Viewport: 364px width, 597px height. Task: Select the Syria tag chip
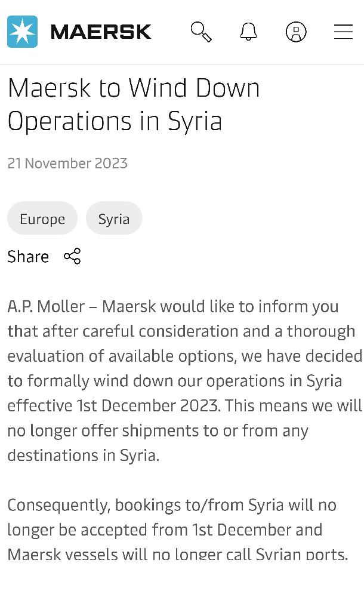114,219
